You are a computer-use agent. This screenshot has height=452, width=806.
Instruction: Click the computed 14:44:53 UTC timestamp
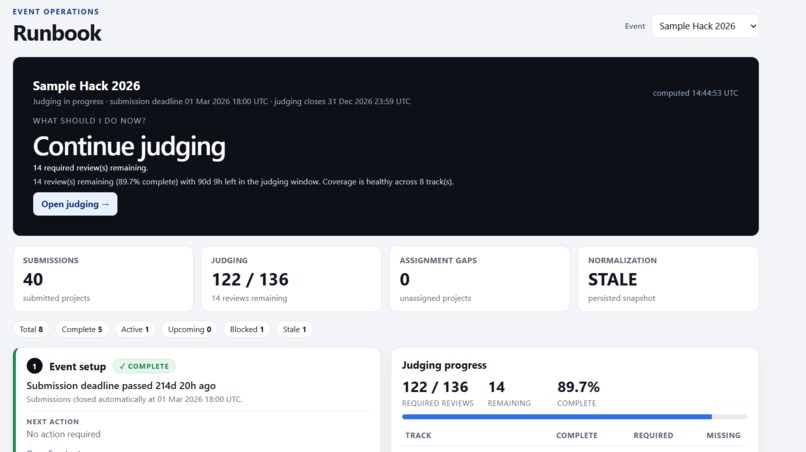[695, 93]
